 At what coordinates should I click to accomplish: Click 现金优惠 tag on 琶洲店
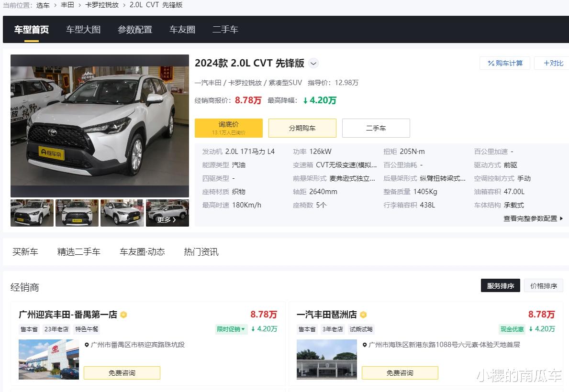pos(512,329)
